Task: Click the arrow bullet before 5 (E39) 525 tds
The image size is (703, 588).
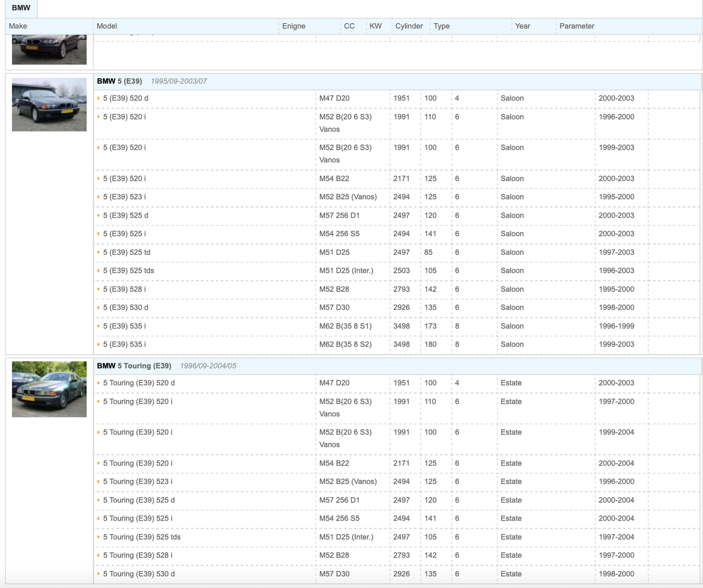Action: click(98, 271)
